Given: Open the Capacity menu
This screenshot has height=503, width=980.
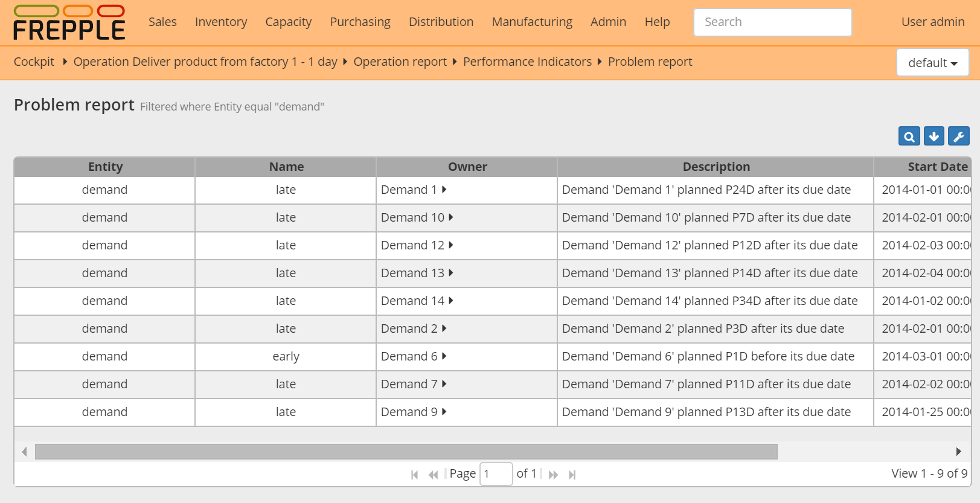Looking at the screenshot, I should pyautogui.click(x=289, y=22).
